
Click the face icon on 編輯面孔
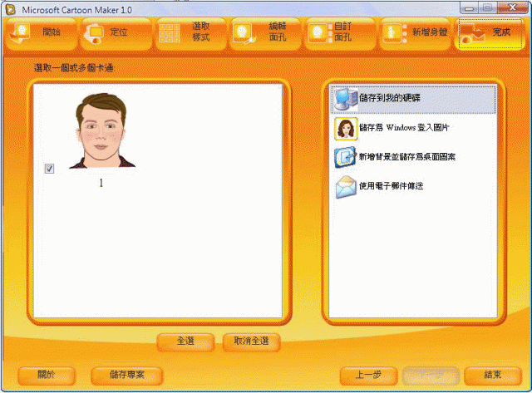[244, 33]
